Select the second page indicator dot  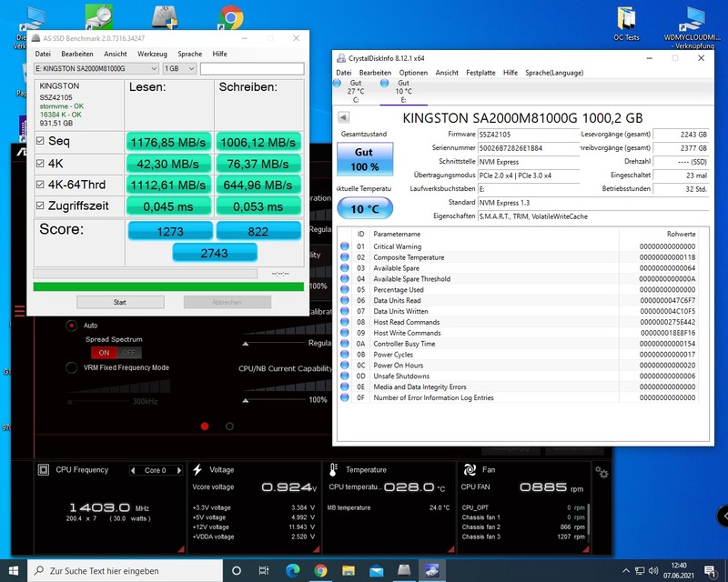(229, 426)
